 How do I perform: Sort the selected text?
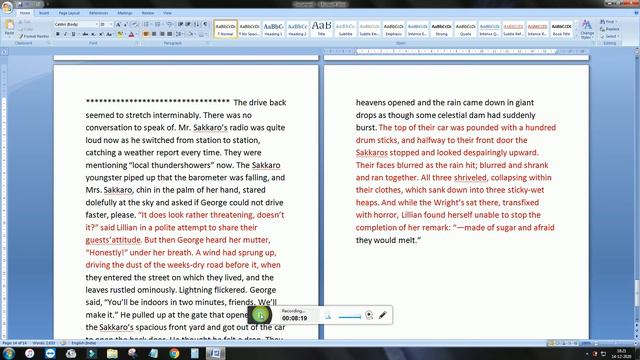tap(198, 24)
